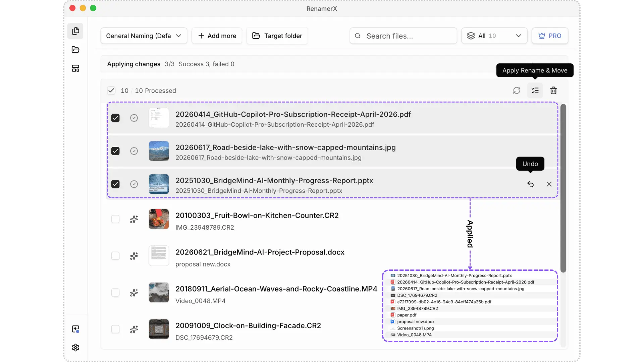Check the Clock-on-Building-Facade CR2 checkbox
The height and width of the screenshot is (362, 644).
[115, 329]
